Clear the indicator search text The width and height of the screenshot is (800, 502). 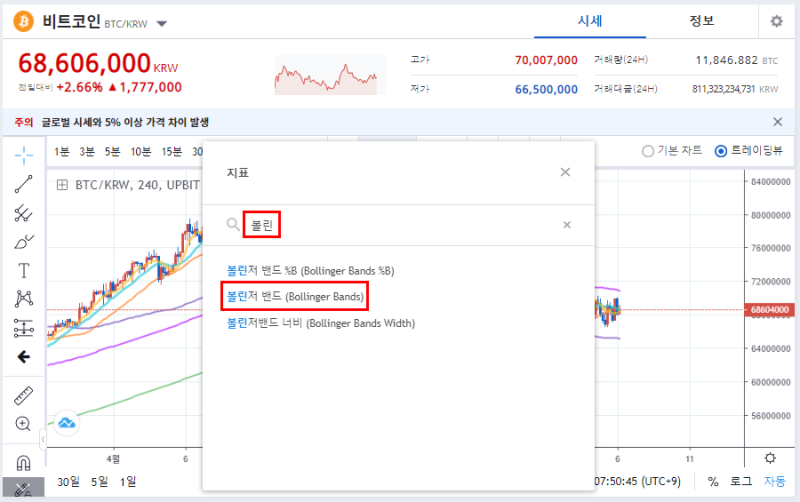pos(567,225)
